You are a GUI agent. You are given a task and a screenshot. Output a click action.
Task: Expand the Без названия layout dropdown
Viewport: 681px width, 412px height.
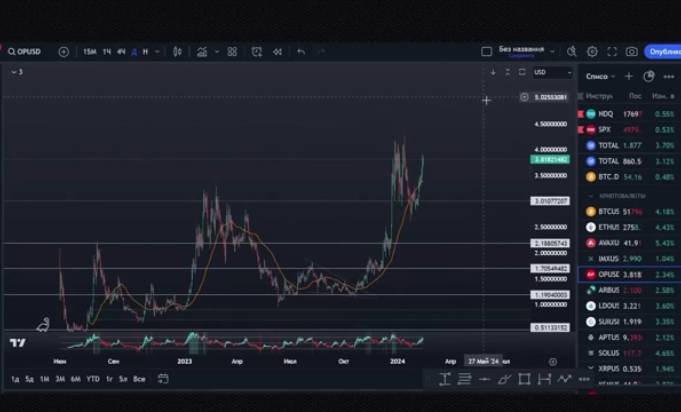click(x=552, y=52)
